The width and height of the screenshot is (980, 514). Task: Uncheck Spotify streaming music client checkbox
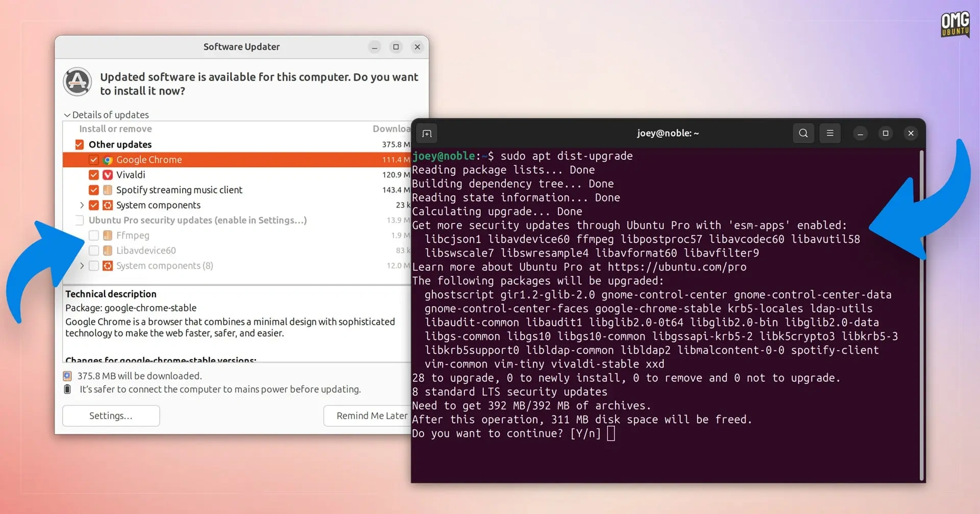93,190
